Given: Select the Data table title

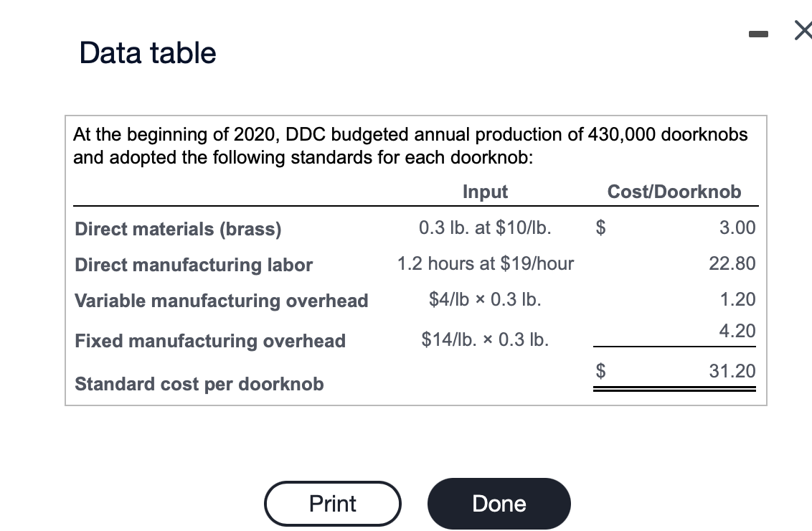Looking at the screenshot, I should (x=146, y=52).
